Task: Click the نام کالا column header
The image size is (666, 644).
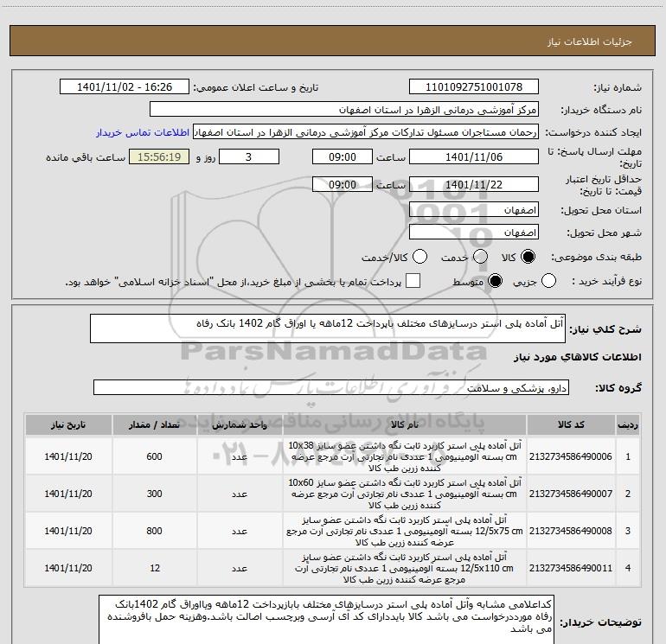Action: [405, 425]
